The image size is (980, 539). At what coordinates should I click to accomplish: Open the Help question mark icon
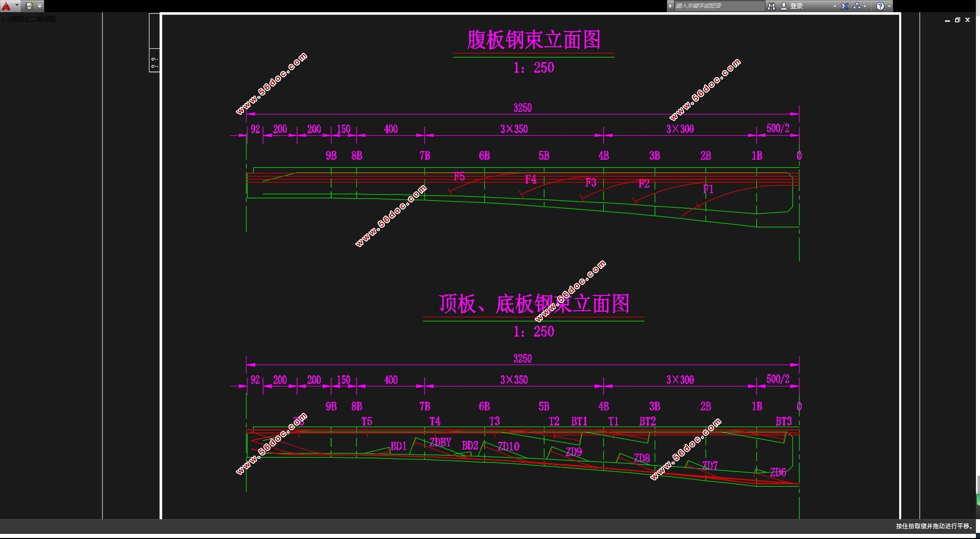tap(880, 6)
